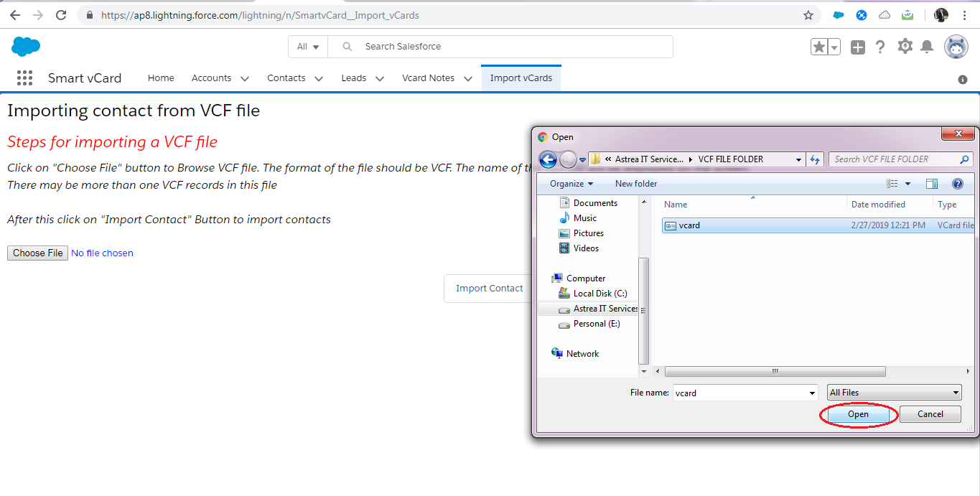
Task: Open the search scope All dropdown
Action: click(x=308, y=47)
